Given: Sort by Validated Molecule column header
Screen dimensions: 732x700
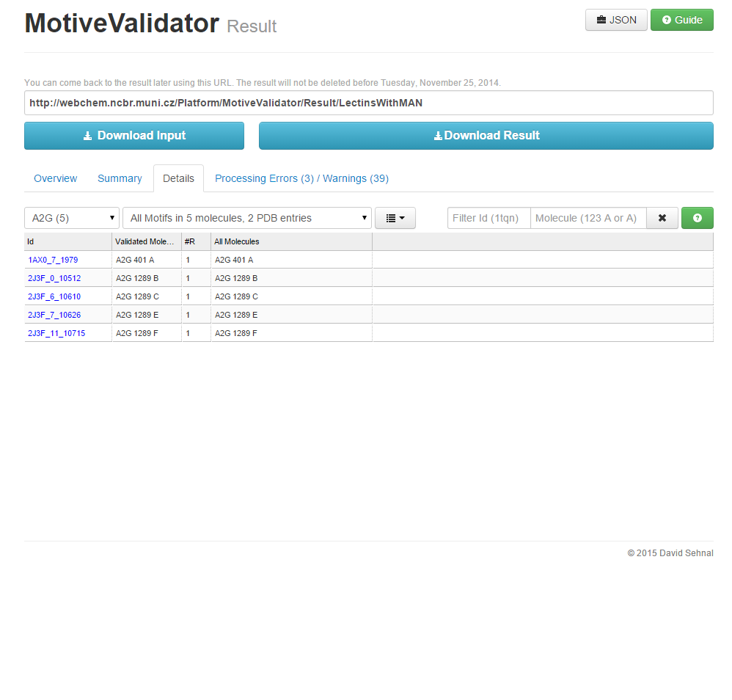Looking at the screenshot, I should [147, 241].
